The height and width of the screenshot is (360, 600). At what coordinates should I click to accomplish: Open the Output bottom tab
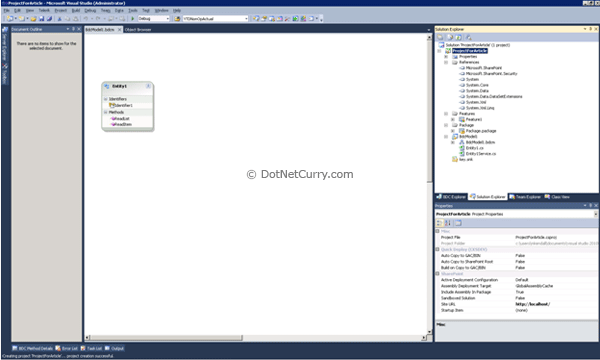click(x=114, y=348)
